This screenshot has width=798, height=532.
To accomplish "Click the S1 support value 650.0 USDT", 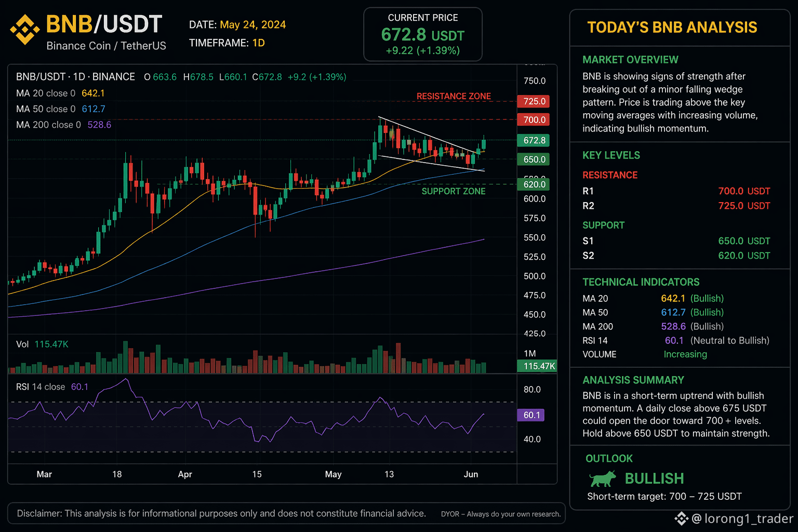I will pos(744,241).
